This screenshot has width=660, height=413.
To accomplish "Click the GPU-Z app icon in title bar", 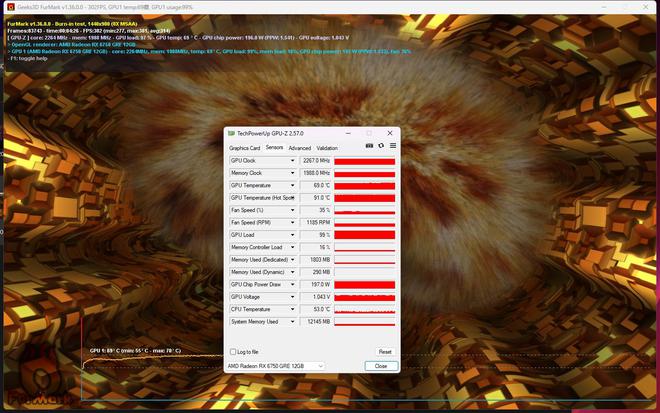I will coord(231,133).
